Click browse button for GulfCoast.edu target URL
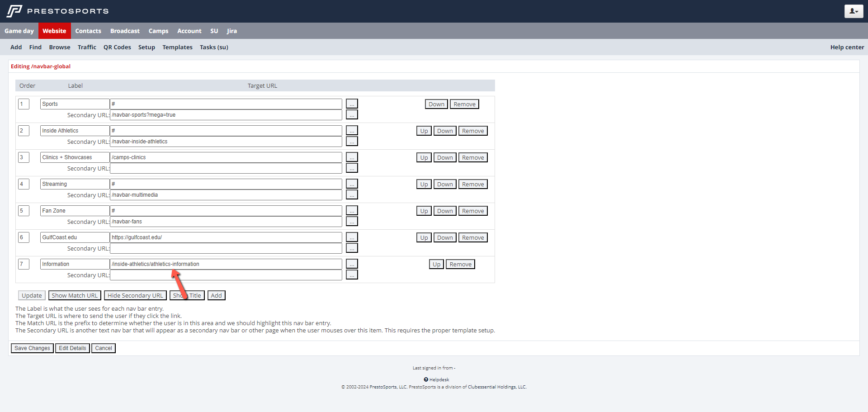The height and width of the screenshot is (412, 868). [x=352, y=237]
